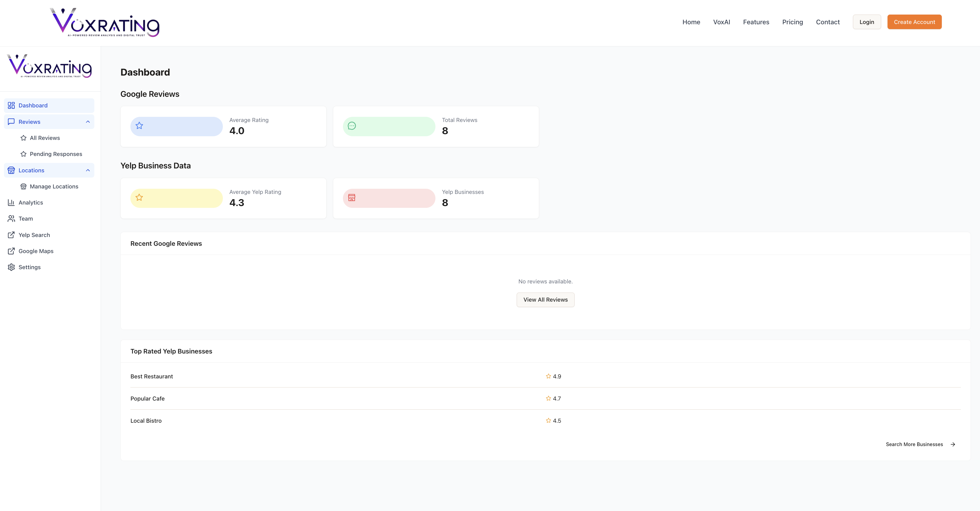Screen dimensions: 980x511
Task: Select Dashboard in the sidebar
Action: tap(49, 106)
